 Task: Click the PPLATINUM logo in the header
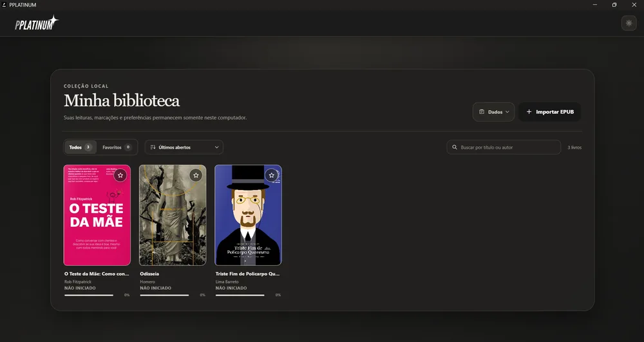37,23
